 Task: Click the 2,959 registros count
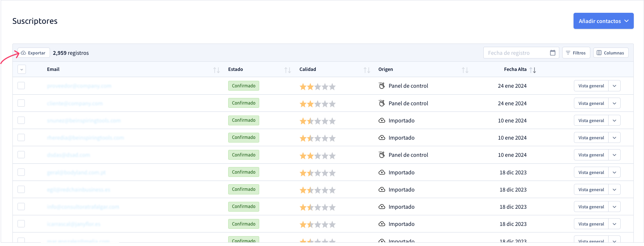point(71,53)
